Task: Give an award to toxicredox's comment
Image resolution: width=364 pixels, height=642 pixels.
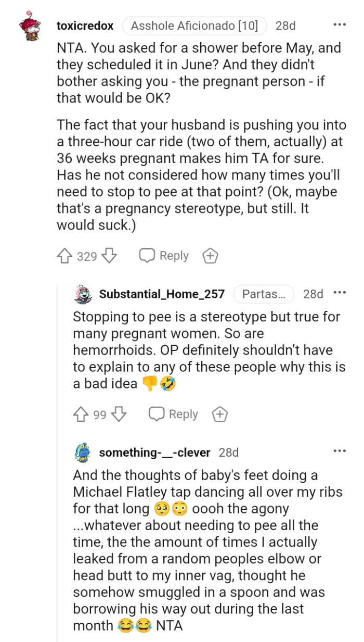Action: (x=210, y=255)
